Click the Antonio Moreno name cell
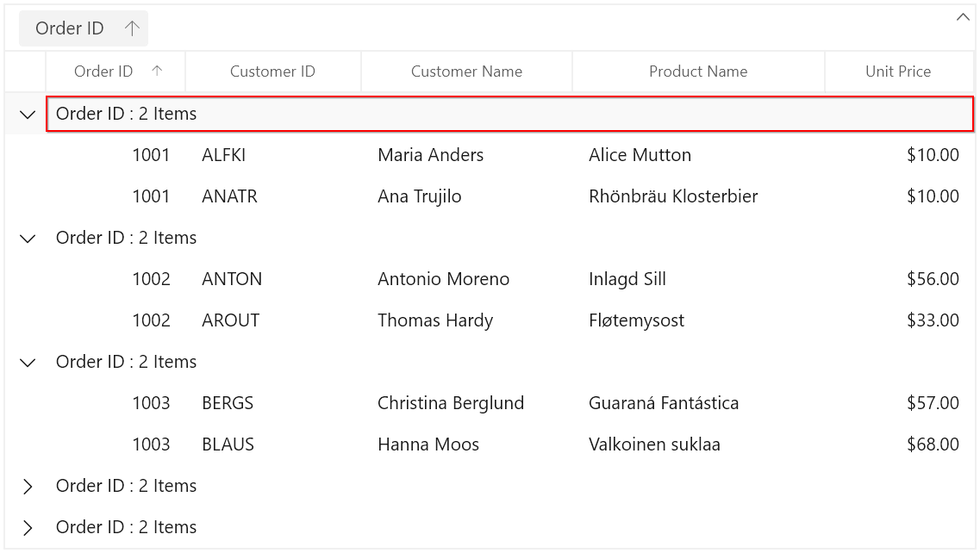Image resolution: width=980 pixels, height=553 pixels. 467,279
